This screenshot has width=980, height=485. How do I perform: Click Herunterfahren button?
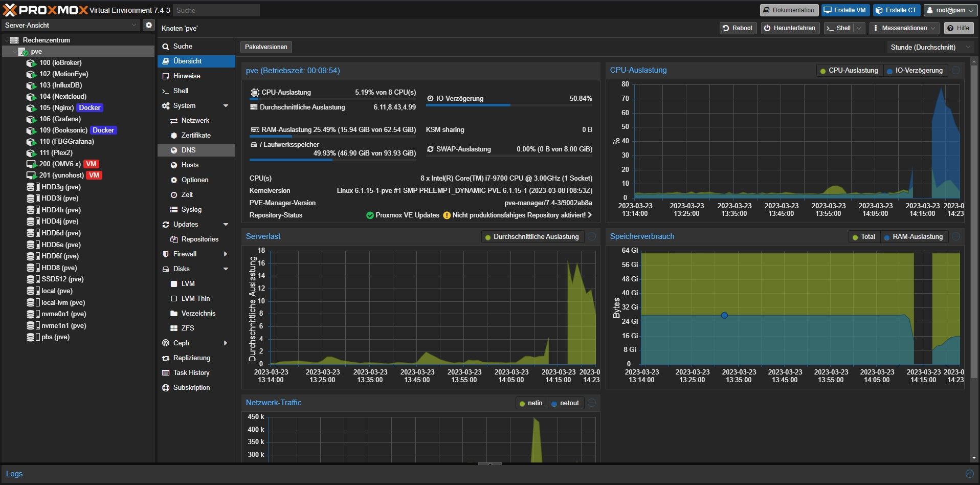pos(790,28)
